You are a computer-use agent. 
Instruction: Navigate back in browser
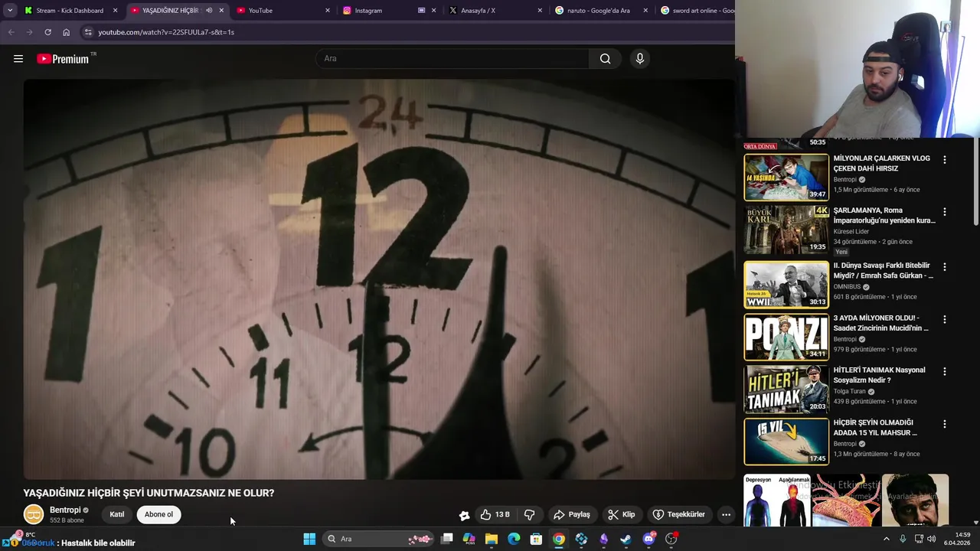tap(11, 32)
